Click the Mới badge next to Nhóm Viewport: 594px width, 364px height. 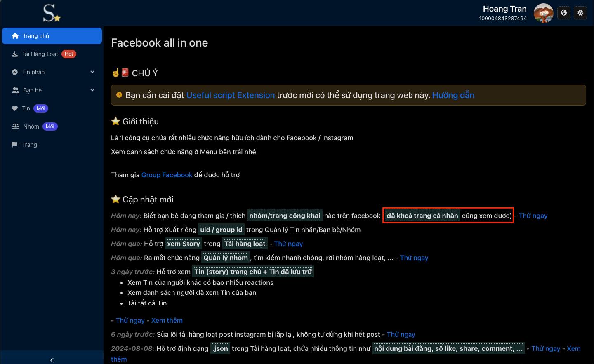click(50, 127)
